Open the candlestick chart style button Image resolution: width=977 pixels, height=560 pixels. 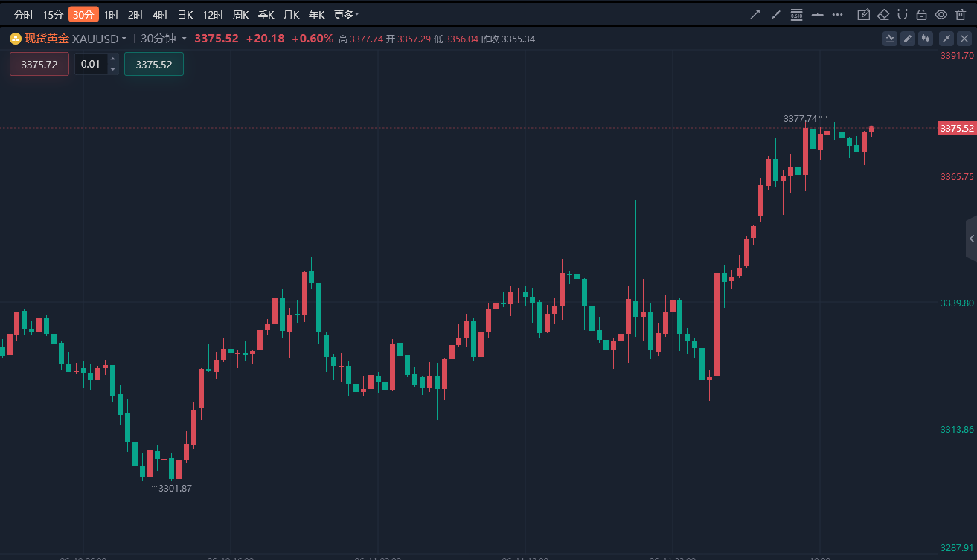[926, 39]
